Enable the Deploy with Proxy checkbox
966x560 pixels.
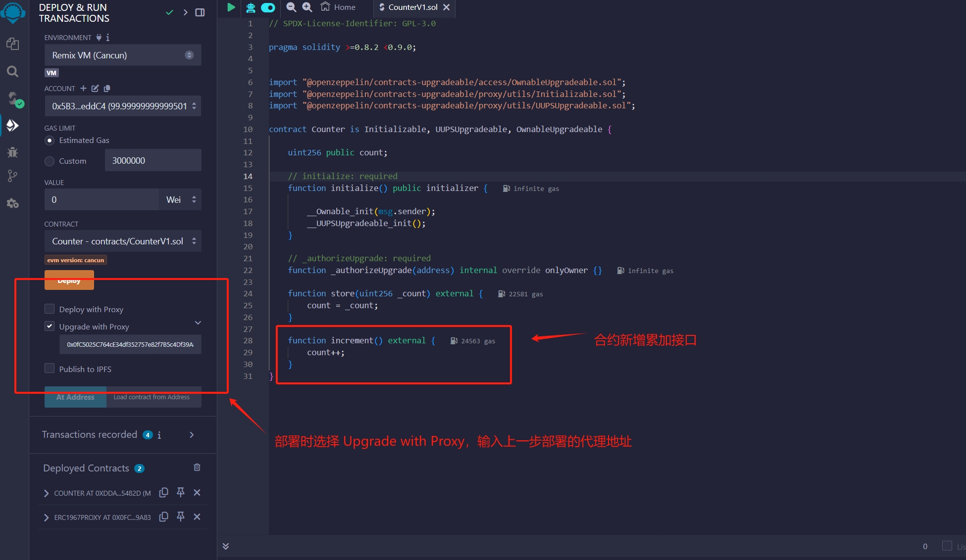[50, 309]
